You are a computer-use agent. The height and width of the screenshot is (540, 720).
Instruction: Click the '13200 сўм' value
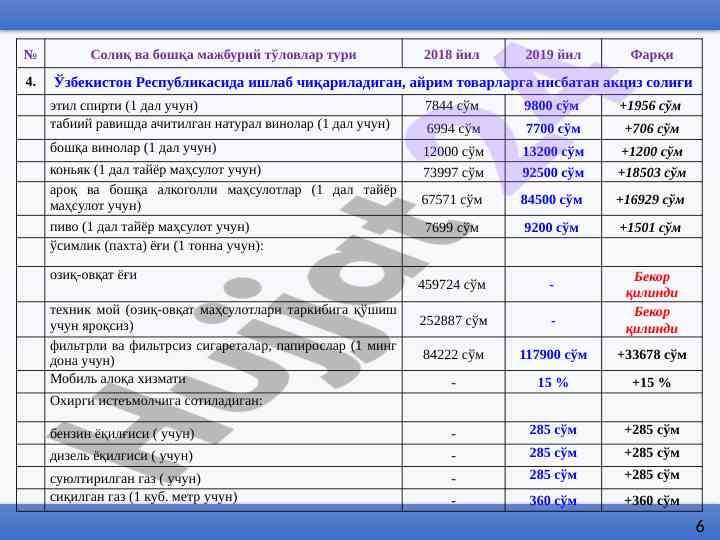click(553, 152)
